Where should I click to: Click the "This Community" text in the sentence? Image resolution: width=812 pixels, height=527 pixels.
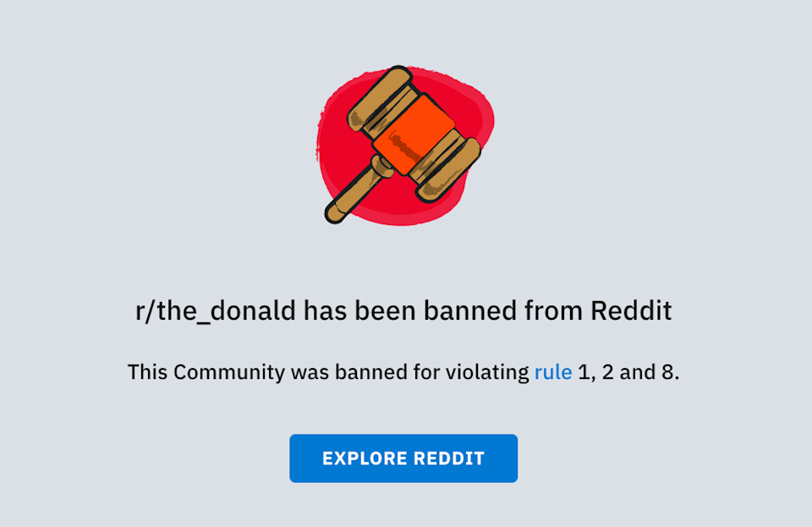click(x=206, y=372)
